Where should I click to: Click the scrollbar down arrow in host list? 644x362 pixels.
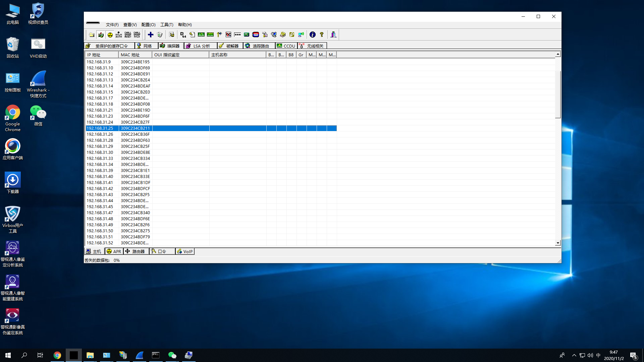[x=558, y=243]
